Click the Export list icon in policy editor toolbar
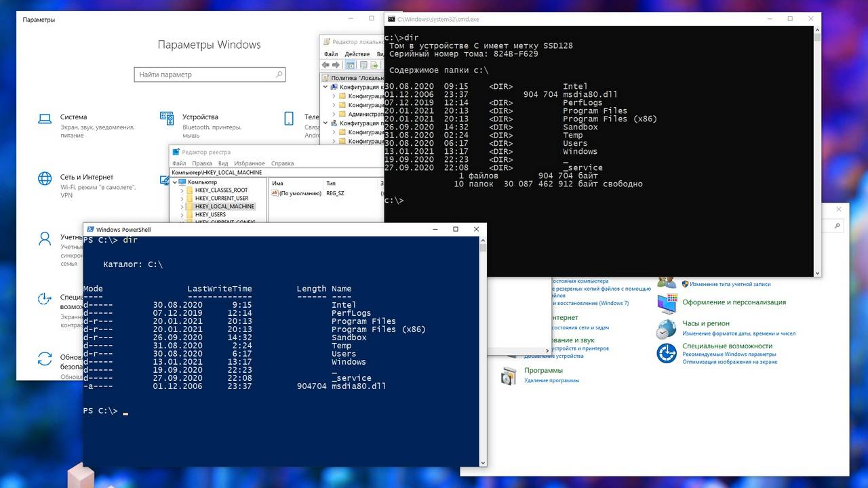The width and height of the screenshot is (868, 488). point(374,65)
